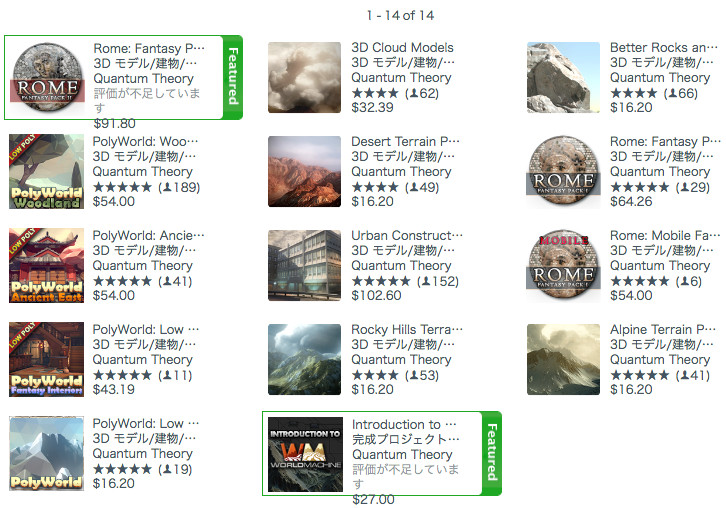This screenshot has width=726, height=508.
Task: Click 3D モデル/建物 category under Rome: Mobile Fa…
Action: (x=662, y=251)
